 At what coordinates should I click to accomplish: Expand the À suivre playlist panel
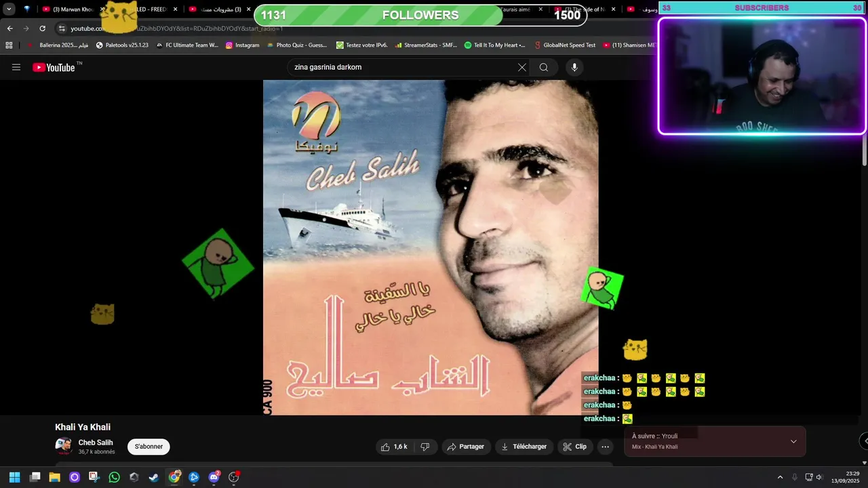[793, 441]
